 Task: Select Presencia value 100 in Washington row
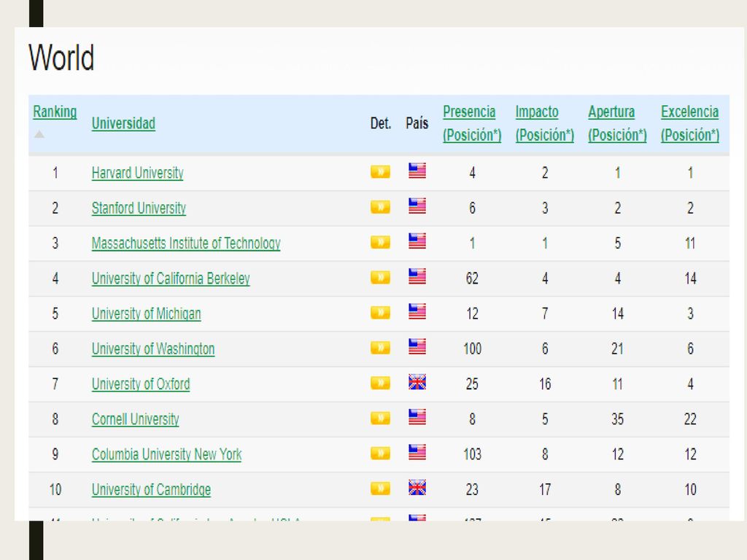(x=472, y=349)
